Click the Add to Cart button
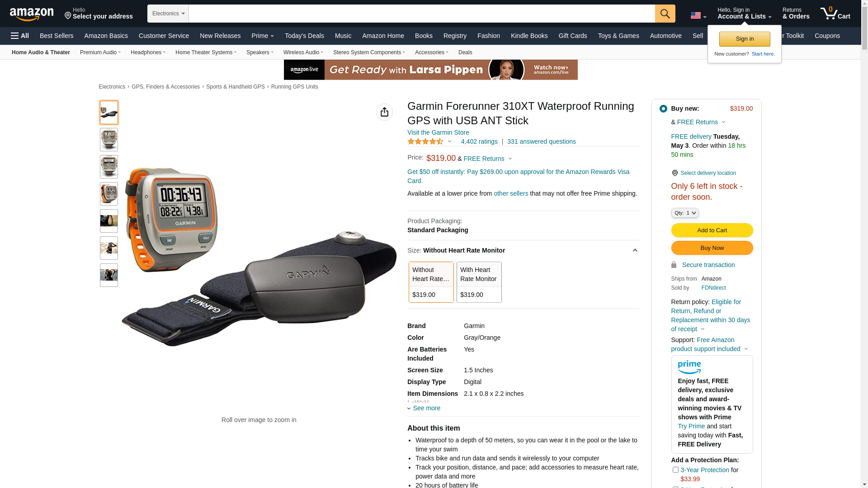 712,230
